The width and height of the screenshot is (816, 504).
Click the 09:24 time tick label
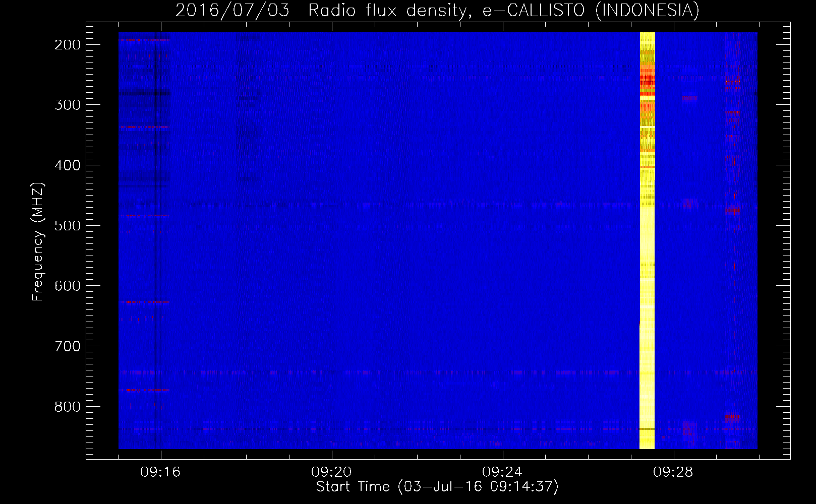coord(502,472)
